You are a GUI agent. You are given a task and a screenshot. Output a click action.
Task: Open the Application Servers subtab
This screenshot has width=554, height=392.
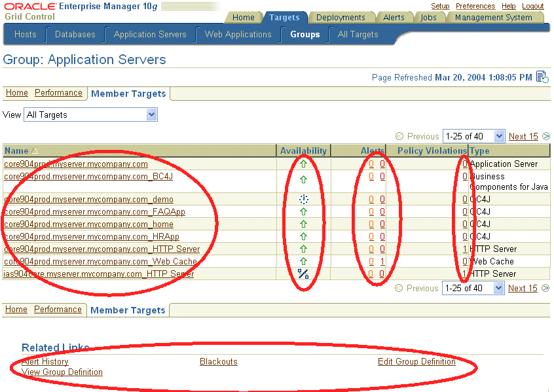coord(150,34)
